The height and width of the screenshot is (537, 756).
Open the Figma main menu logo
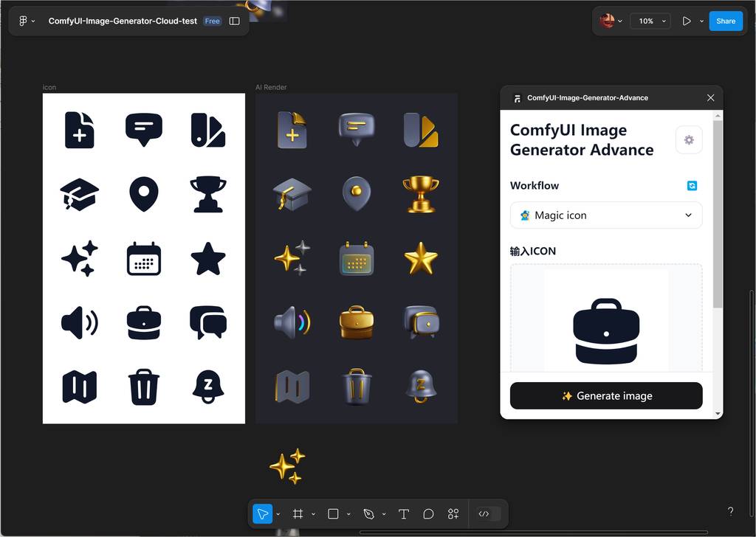click(22, 21)
